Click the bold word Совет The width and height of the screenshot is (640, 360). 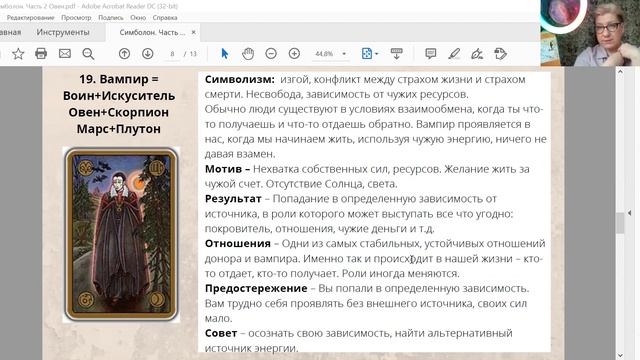221,333
